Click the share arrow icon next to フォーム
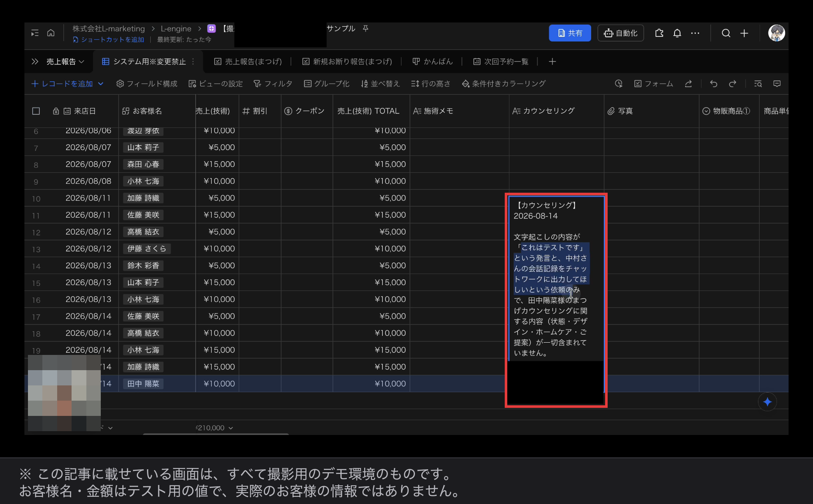This screenshot has height=504, width=813. pos(689,84)
